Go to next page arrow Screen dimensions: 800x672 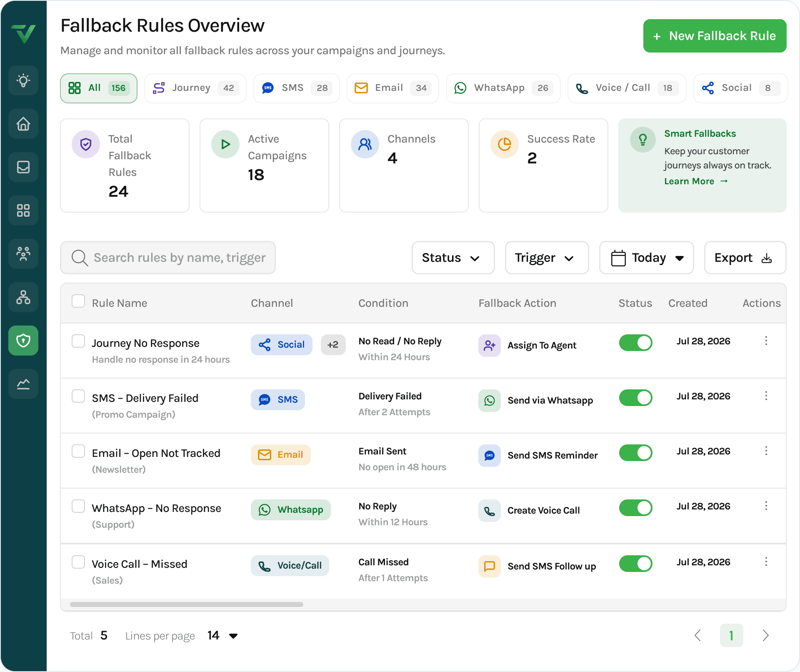765,635
